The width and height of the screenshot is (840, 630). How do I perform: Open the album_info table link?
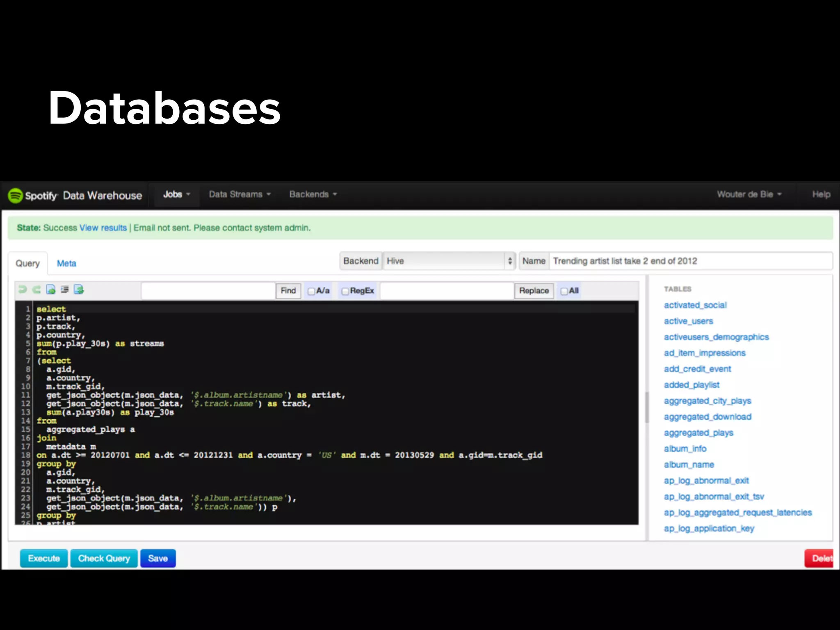(x=685, y=449)
